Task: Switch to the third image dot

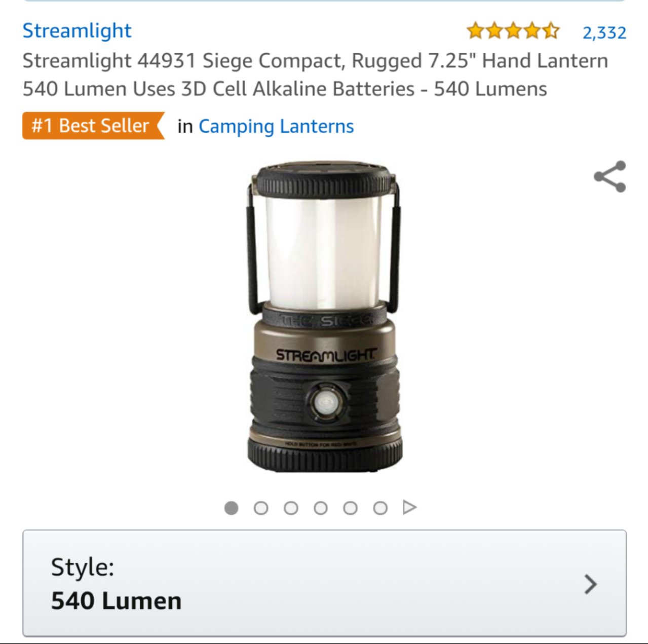Action: coord(291,508)
